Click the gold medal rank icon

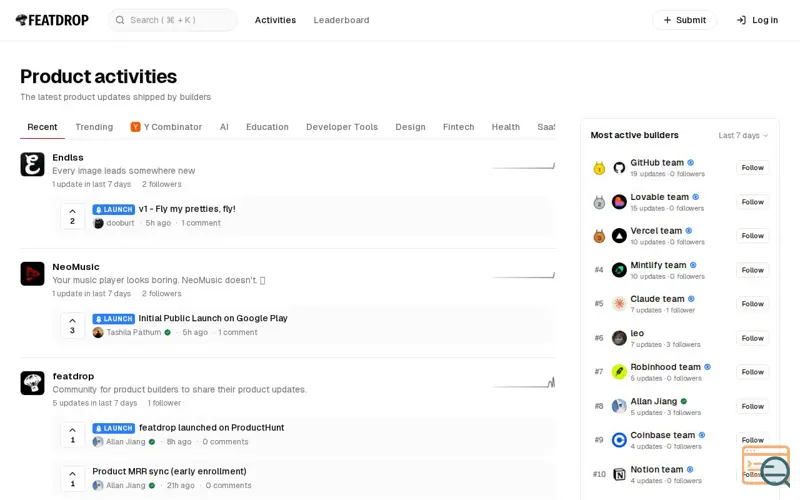pos(599,167)
